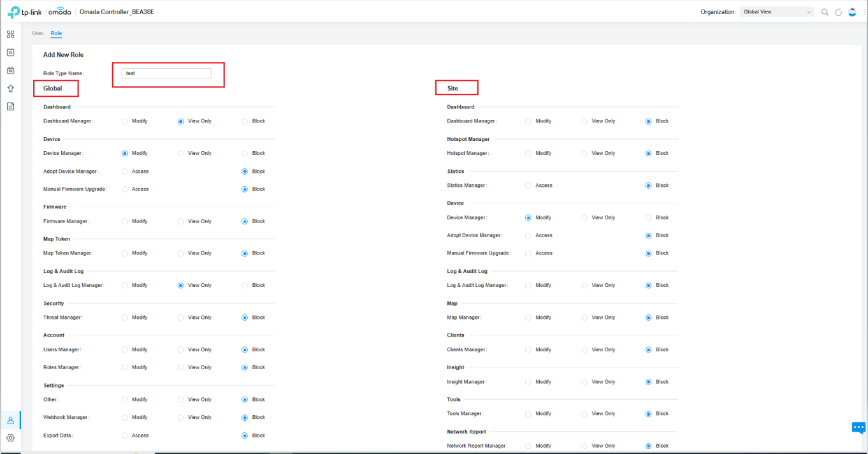Screen dimensions: 868x454
Task: Set Insight Manager to Modify
Action: [528, 382]
